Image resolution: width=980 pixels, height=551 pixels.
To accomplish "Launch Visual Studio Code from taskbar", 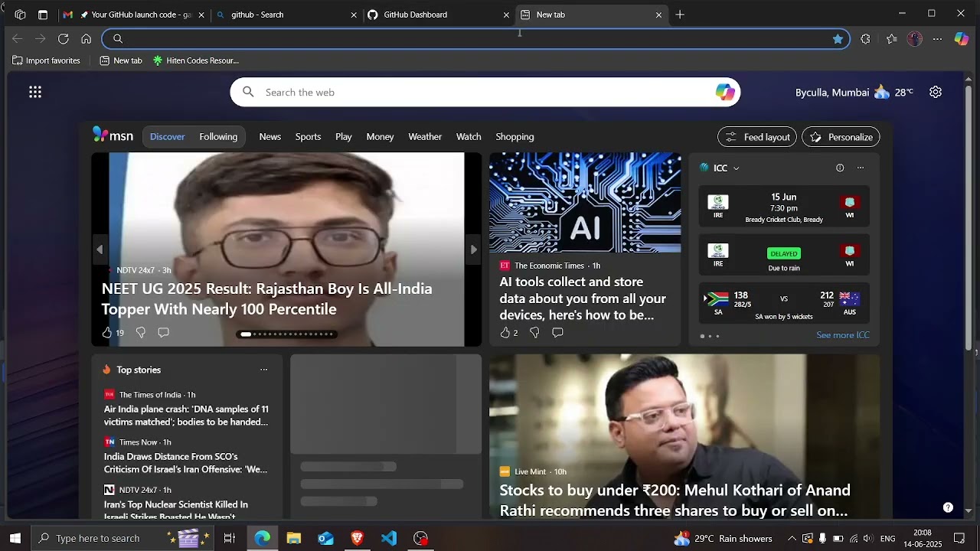I will click(x=389, y=538).
